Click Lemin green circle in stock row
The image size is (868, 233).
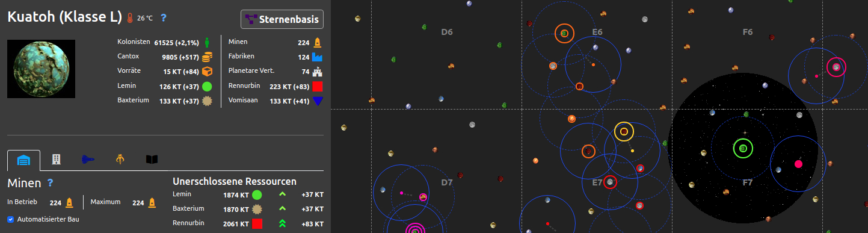point(207,86)
